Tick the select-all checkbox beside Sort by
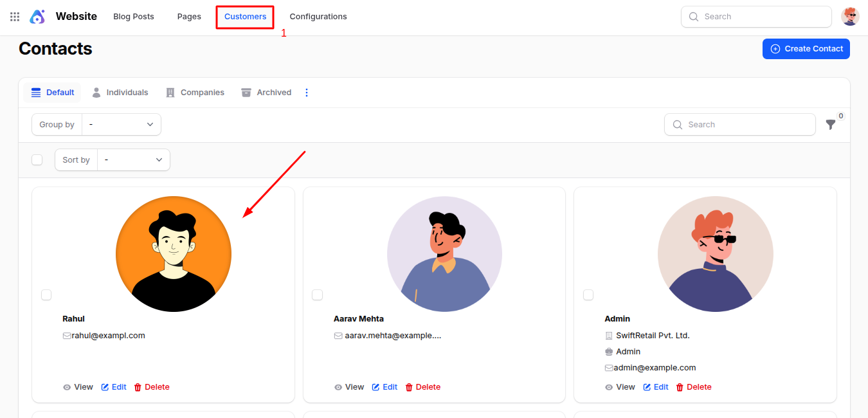Viewport: 868px width, 418px height. pos(37,159)
